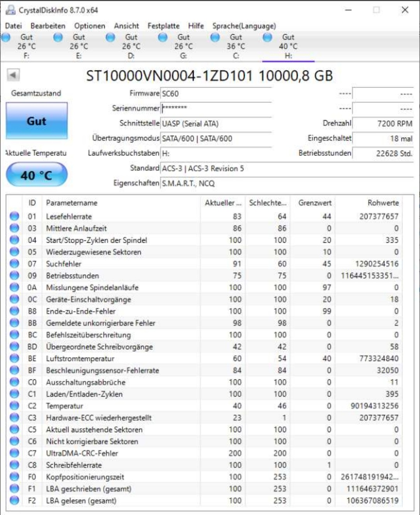Click the previous disk arrow button

click(13, 75)
